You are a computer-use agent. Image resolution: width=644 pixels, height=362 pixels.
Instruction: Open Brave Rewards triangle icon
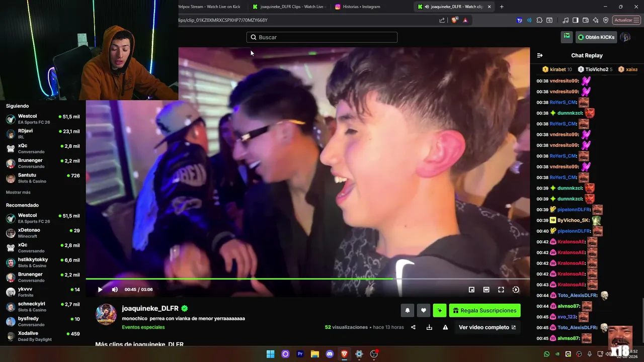(465, 20)
